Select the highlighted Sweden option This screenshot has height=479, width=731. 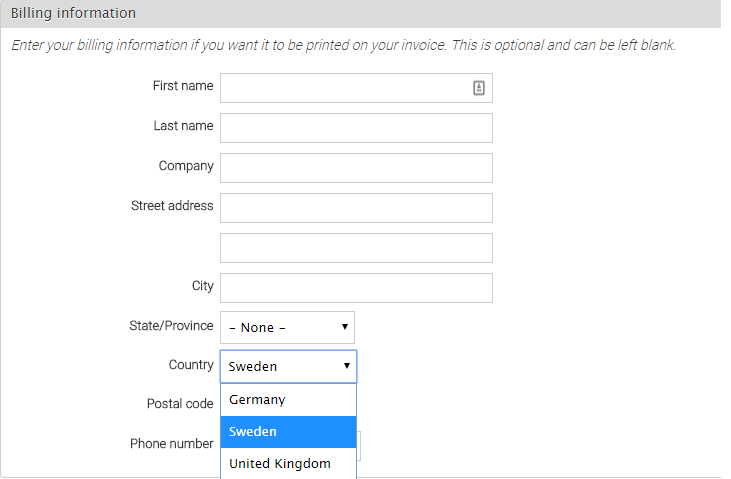(287, 432)
